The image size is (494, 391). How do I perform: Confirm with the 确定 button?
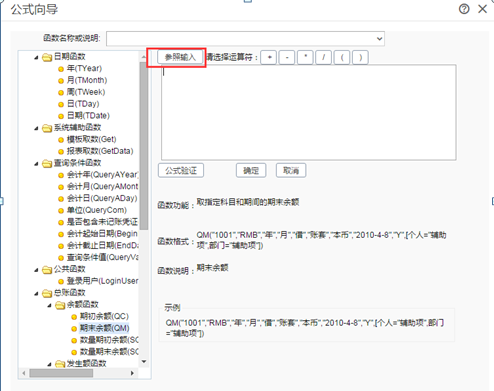coord(251,171)
